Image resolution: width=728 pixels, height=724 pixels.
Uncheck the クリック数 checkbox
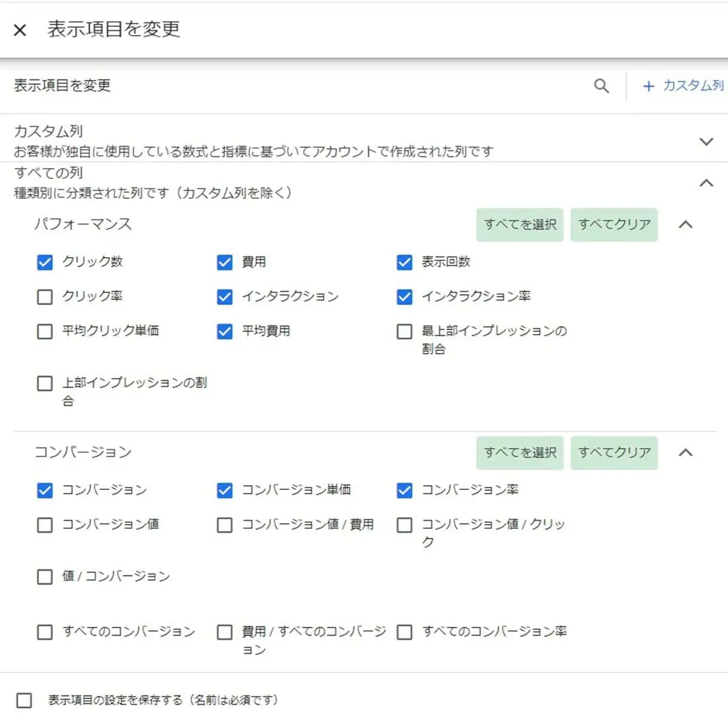pos(44,262)
